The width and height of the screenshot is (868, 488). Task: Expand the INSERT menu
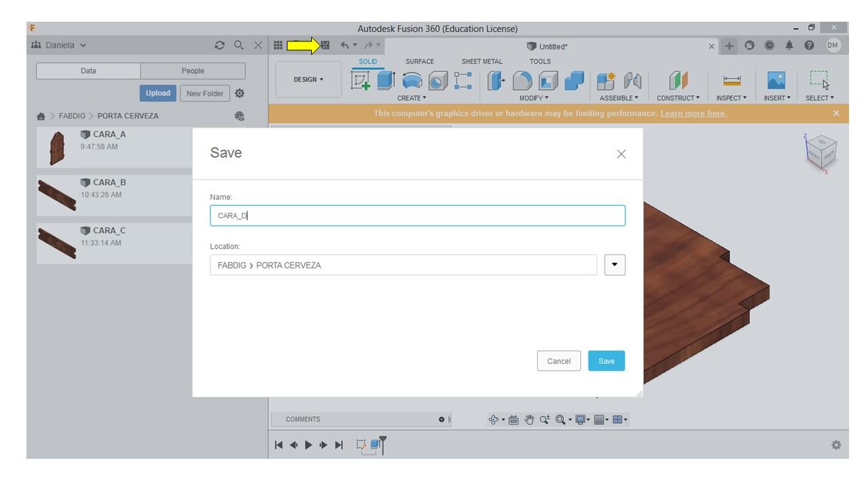point(778,98)
